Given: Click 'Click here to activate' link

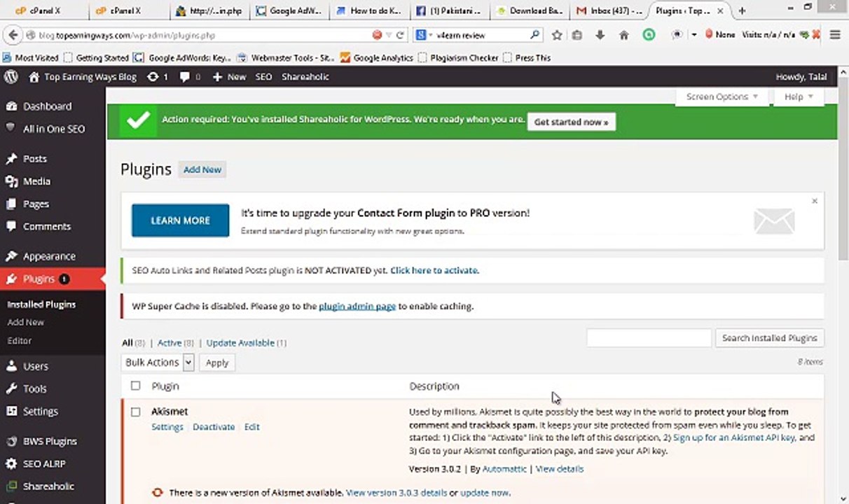Looking at the screenshot, I should 434,270.
